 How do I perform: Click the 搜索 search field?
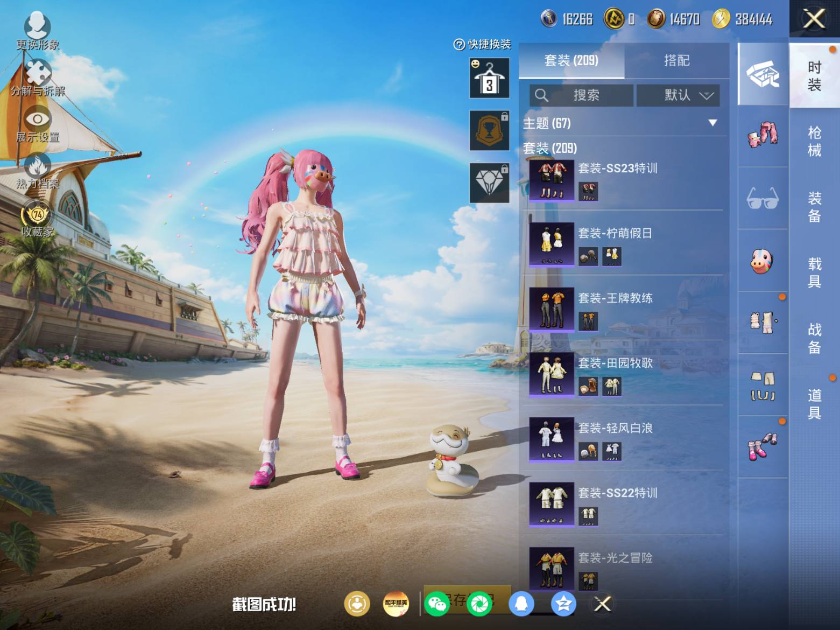581,95
